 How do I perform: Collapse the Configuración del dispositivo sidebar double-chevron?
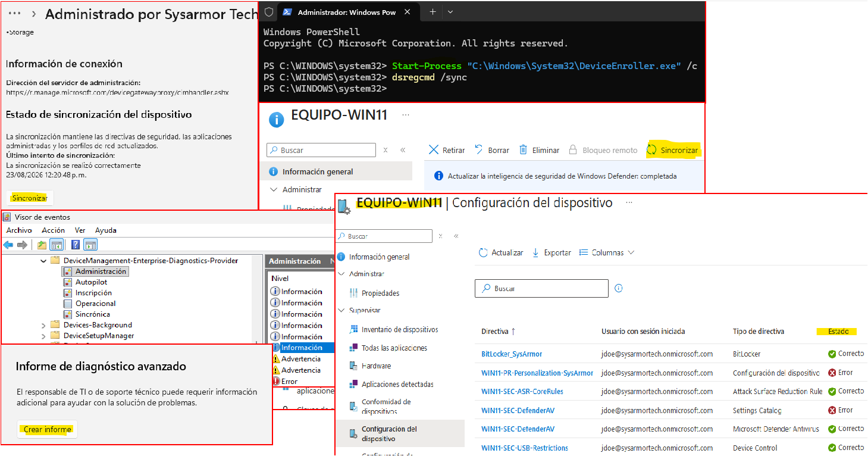tap(456, 236)
